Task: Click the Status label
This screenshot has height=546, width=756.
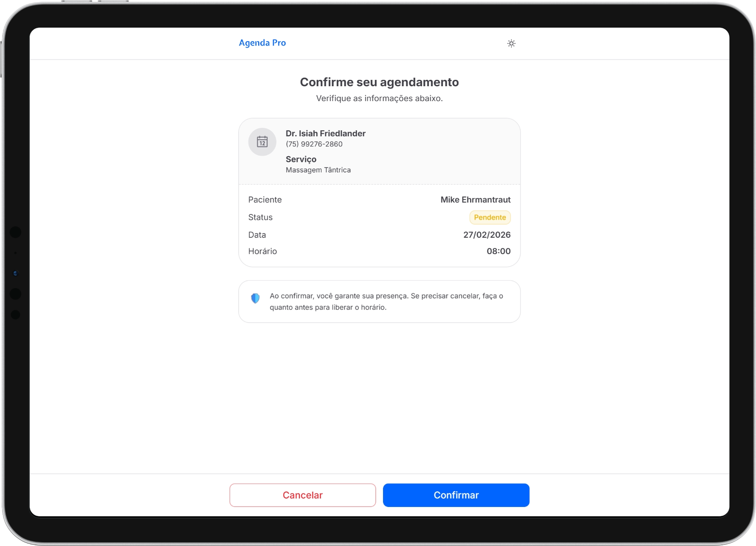Action: (x=260, y=217)
